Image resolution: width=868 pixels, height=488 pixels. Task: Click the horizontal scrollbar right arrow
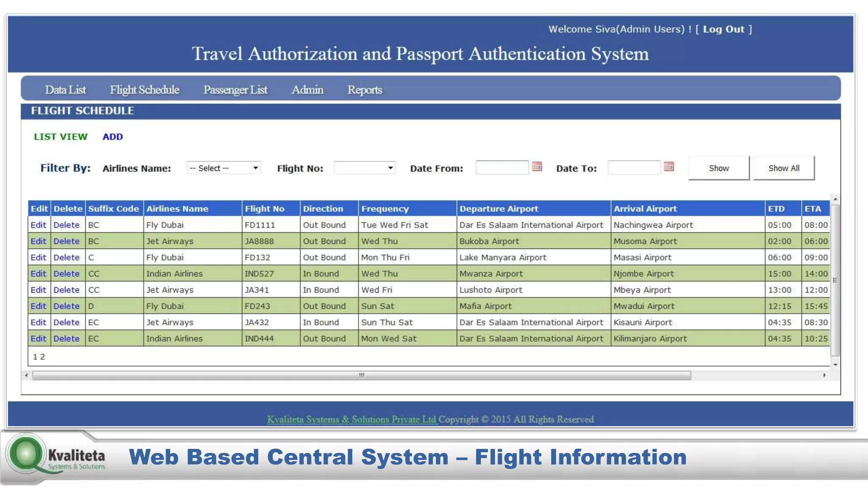pos(824,375)
